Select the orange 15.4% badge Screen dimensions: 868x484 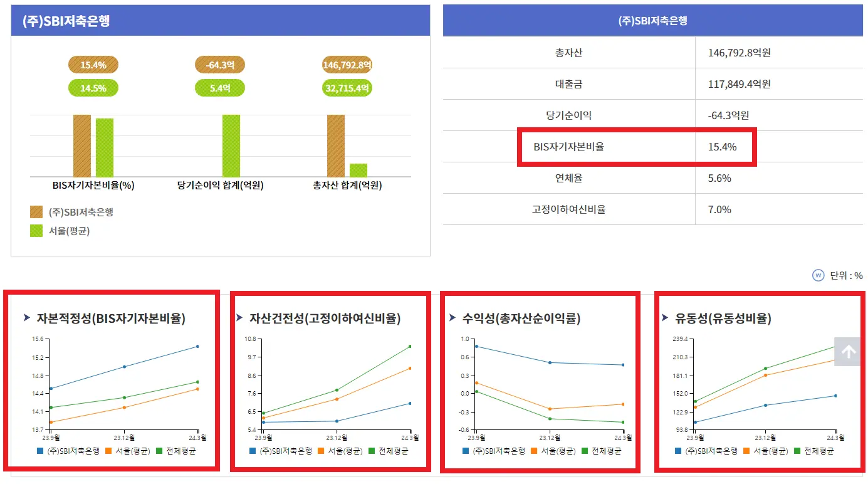93,64
